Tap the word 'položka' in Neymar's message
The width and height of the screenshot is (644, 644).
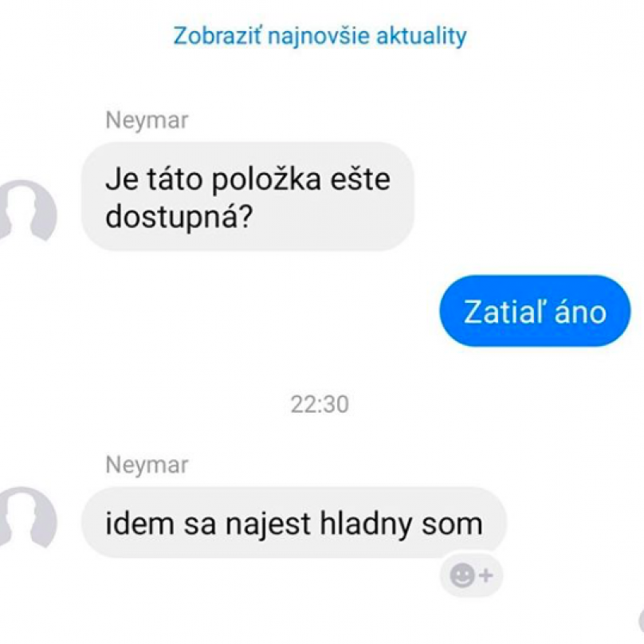tap(266, 180)
